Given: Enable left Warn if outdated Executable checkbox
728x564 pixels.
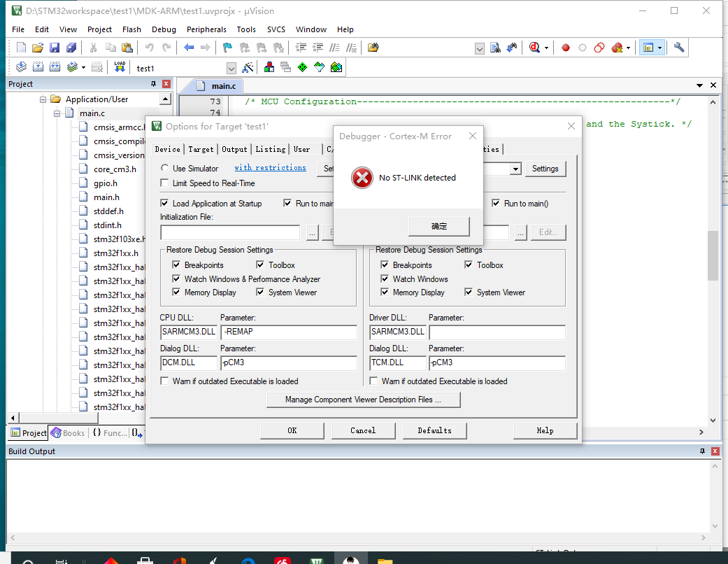Looking at the screenshot, I should (x=164, y=381).
